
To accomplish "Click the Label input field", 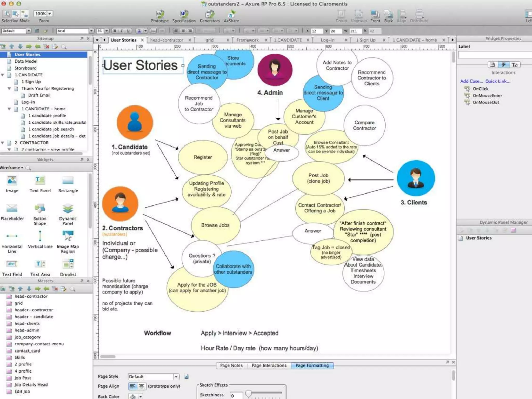I will point(495,55).
